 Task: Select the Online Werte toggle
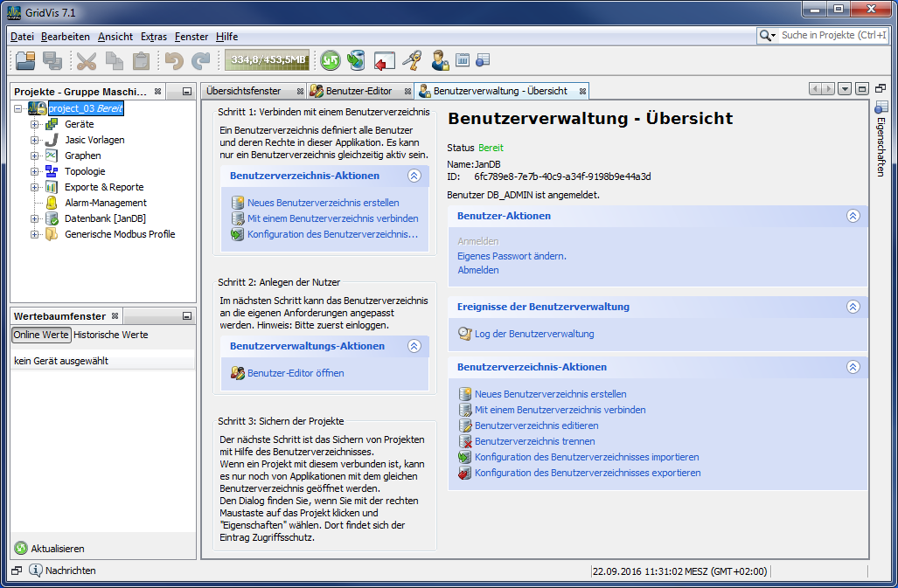(41, 335)
